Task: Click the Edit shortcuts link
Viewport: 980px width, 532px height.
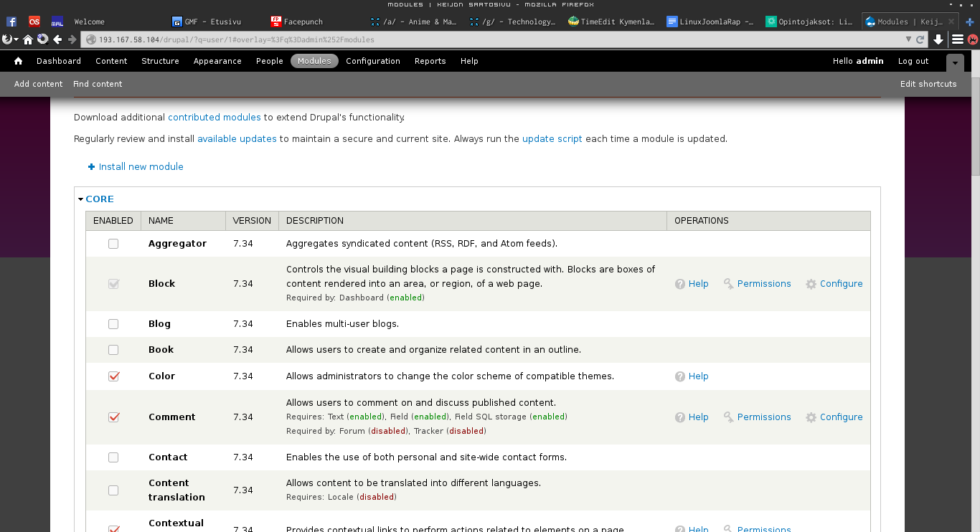Action: (928, 84)
